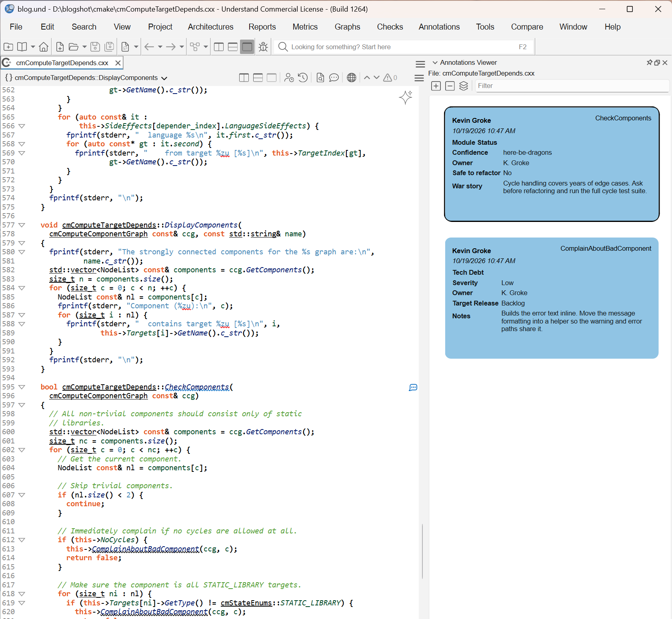672x619 pixels.
Task: Pin the Annotations Viewer panel
Action: point(649,62)
